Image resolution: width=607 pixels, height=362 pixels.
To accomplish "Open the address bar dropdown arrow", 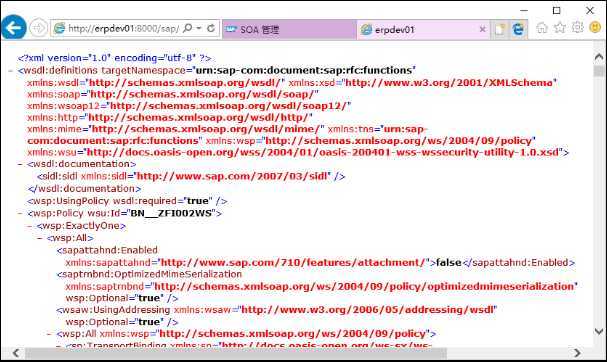I will click(199, 28).
